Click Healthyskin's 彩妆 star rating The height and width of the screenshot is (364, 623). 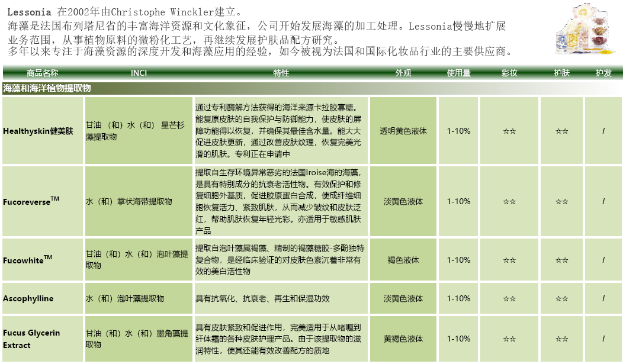pyautogui.click(x=509, y=131)
